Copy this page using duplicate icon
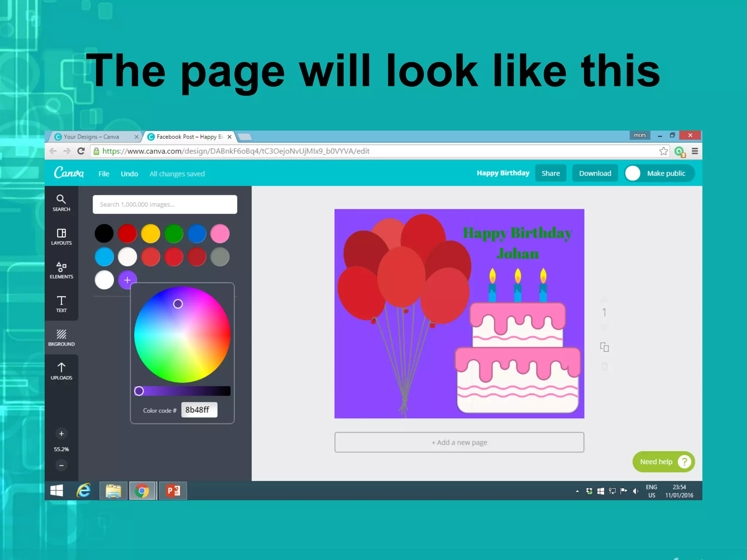Screen dimensions: 747x560 pos(604,347)
